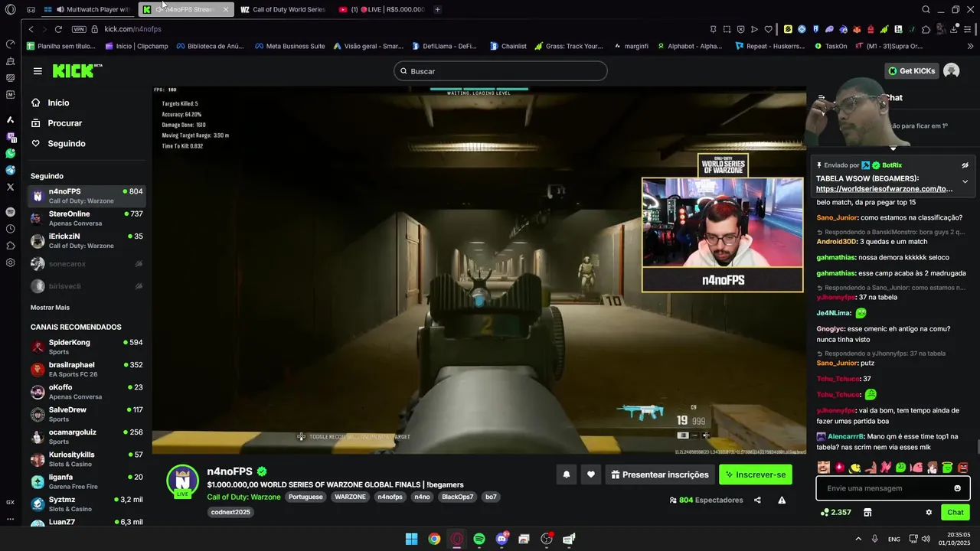Click the browser back arrow

[31, 29]
